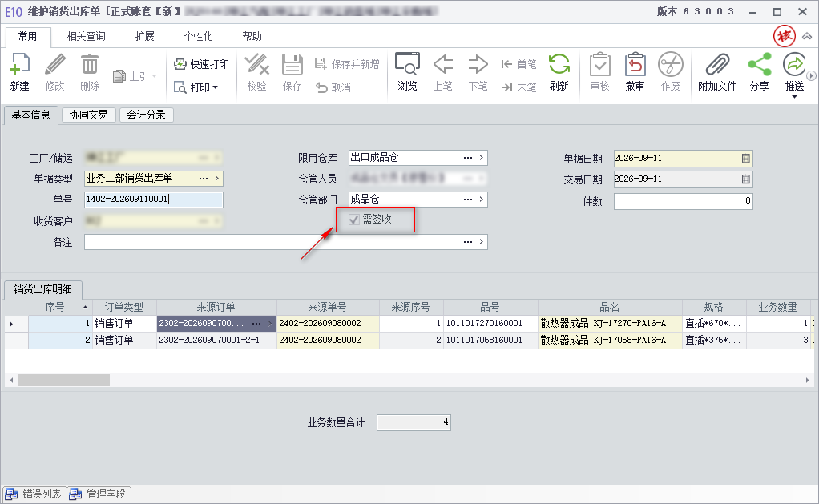This screenshot has width=819, height=504.
Task: Sort the grid by 序号 column header
Action: pos(60,307)
